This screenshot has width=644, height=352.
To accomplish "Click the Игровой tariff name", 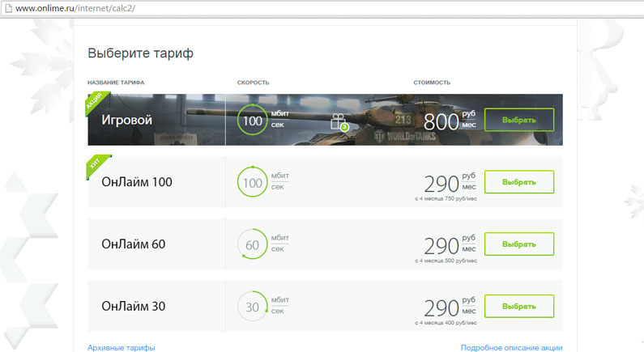I will [x=127, y=121].
